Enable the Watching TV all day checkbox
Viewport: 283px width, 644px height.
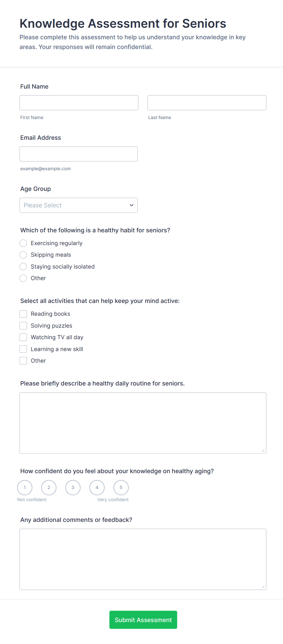point(23,337)
